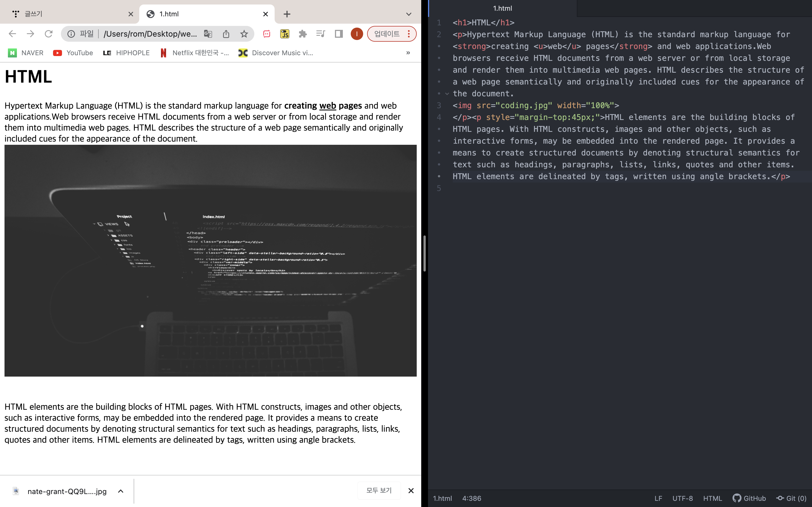Click the 업데이트 update button
Image resolution: width=812 pixels, height=507 pixels.
pos(387,34)
